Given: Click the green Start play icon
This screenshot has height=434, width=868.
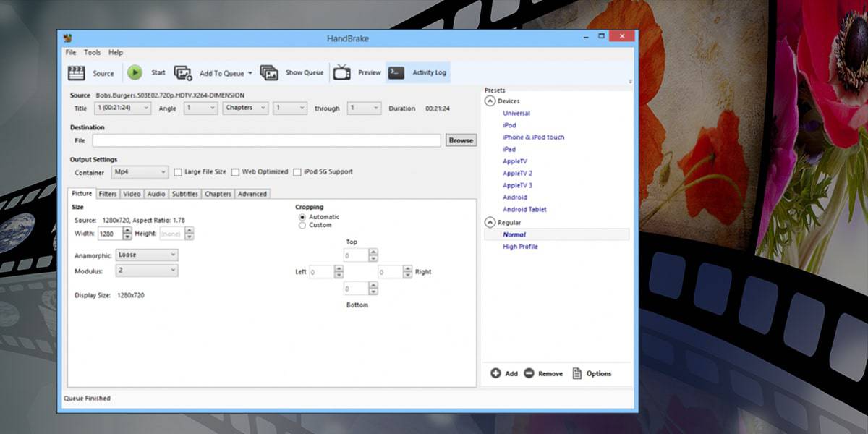Looking at the screenshot, I should coord(135,72).
